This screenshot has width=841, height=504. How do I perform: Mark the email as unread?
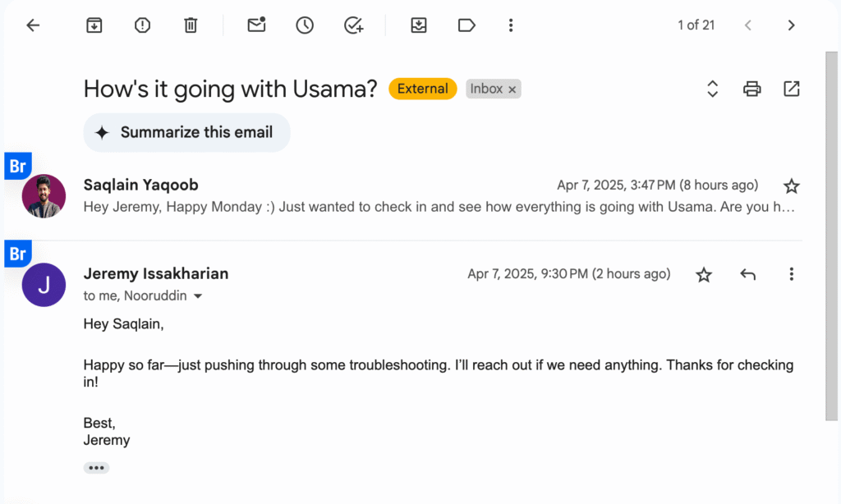pyautogui.click(x=256, y=25)
